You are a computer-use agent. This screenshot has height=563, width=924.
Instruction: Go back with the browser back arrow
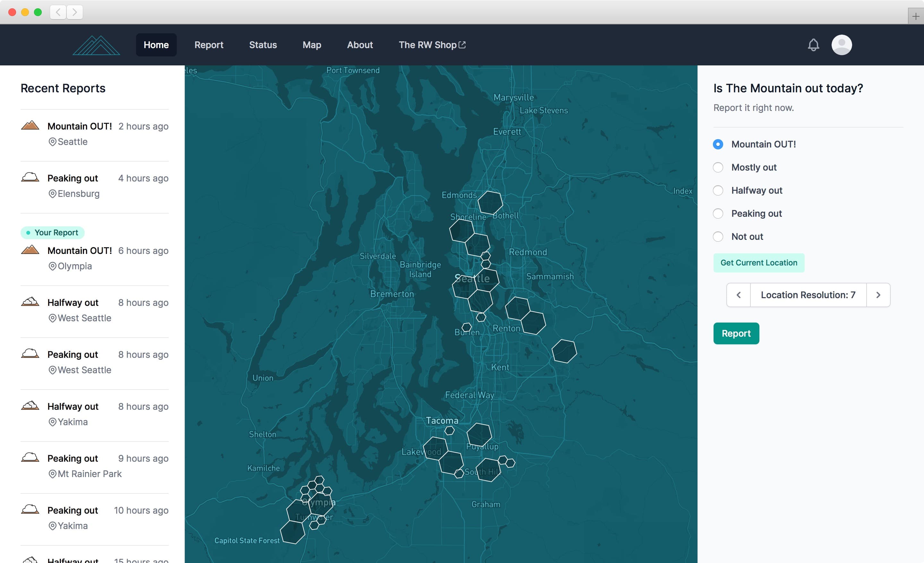click(58, 12)
